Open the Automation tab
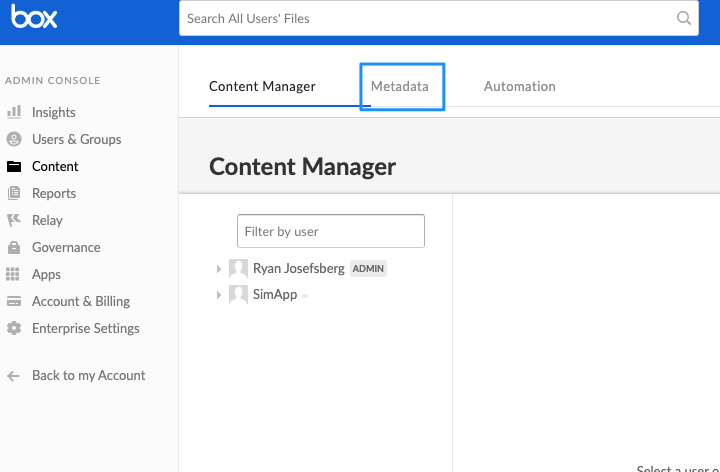 [x=519, y=87]
